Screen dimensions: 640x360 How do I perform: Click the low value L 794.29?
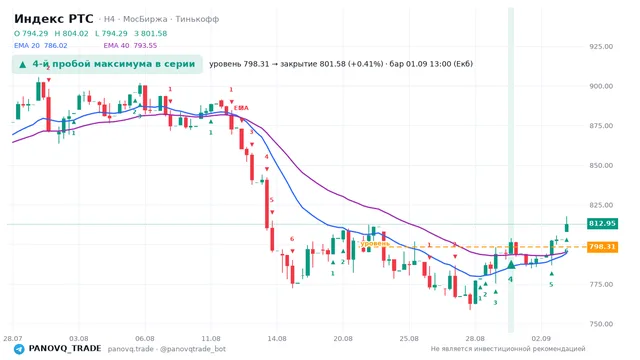[x=111, y=33]
